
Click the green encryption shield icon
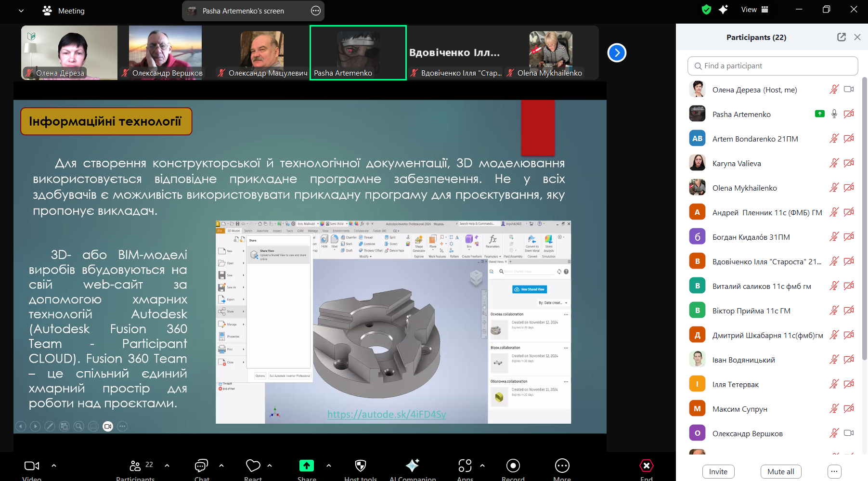706,10
